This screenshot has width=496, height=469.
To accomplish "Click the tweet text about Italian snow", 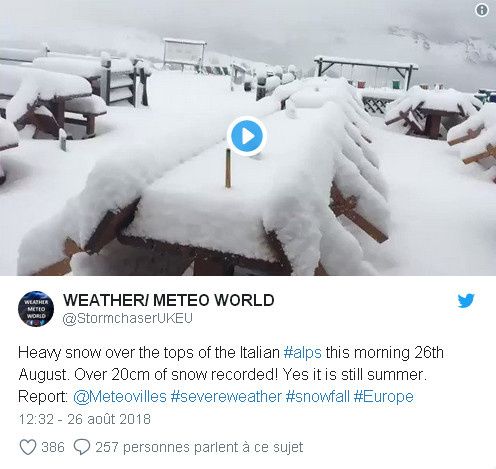I will tap(231, 375).
